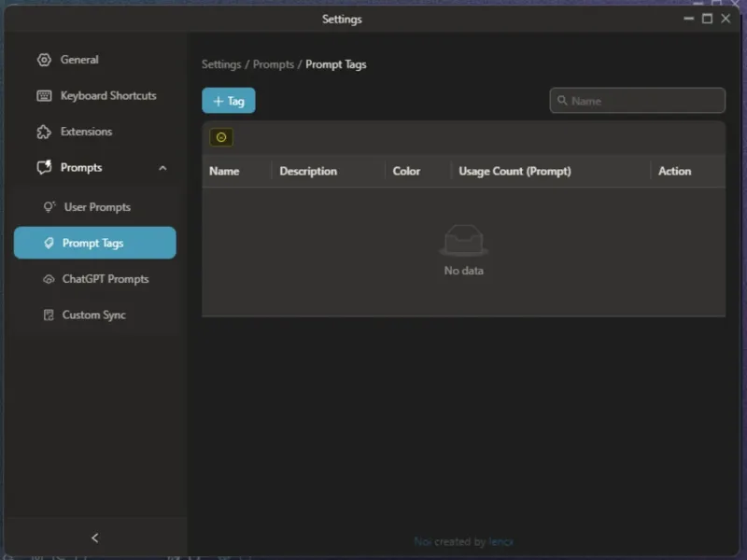Viewport: 747px width, 560px height.
Task: Open the lencx author link in footer
Action: pyautogui.click(x=500, y=541)
